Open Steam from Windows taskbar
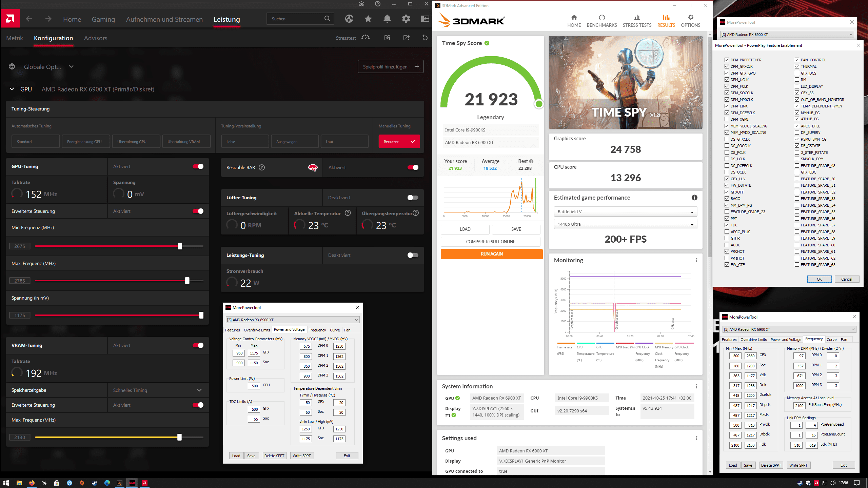 [x=94, y=483]
